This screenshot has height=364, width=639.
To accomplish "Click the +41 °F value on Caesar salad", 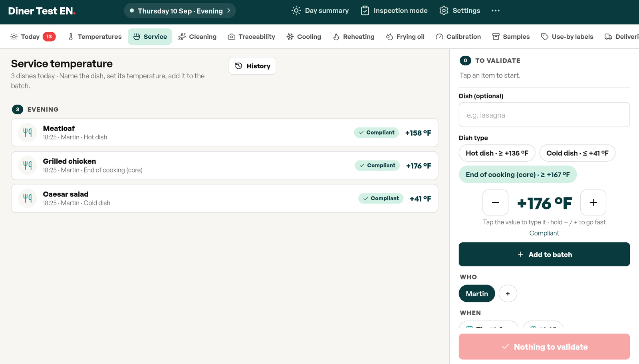I will pyautogui.click(x=421, y=198).
